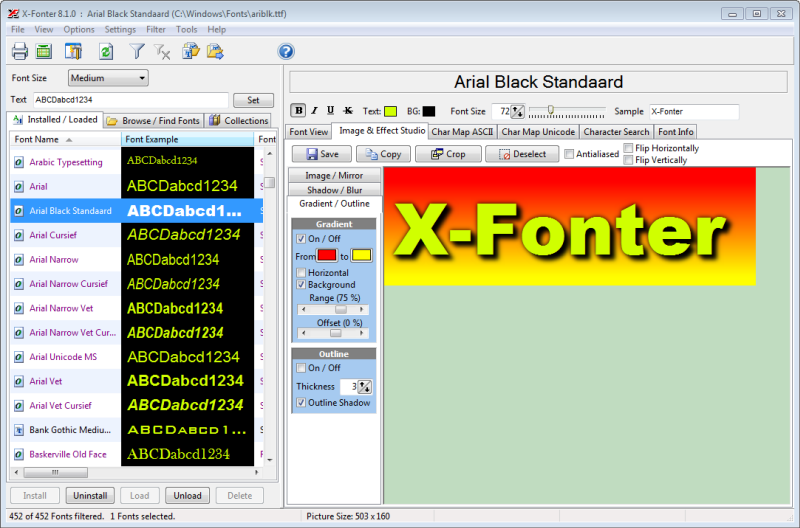Click the Deselect button
Viewport: 800px width, 528px height.
(x=522, y=154)
